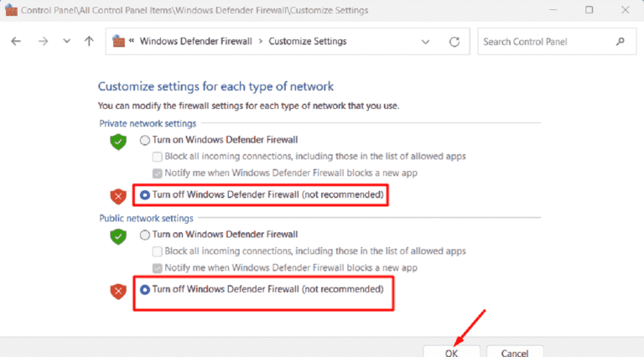644x357 pixels.
Task: Click green shield icon in Public settings
Action: pyautogui.click(x=118, y=237)
